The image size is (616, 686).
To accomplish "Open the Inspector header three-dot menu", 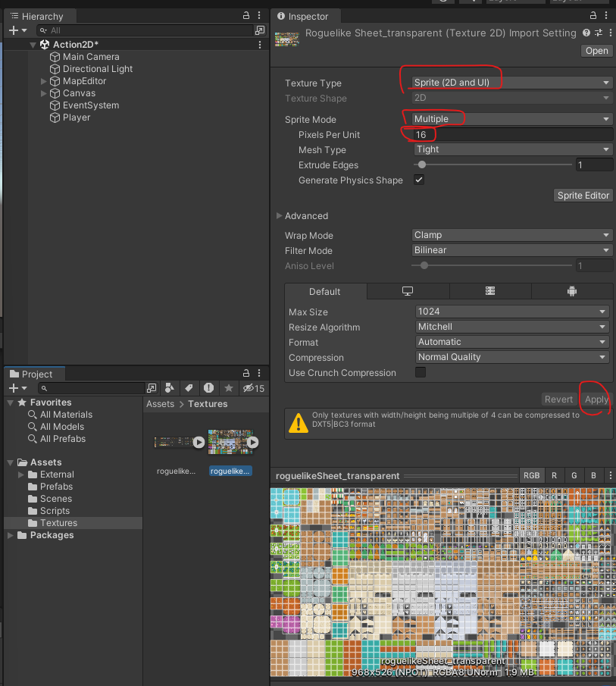I will tap(610, 33).
